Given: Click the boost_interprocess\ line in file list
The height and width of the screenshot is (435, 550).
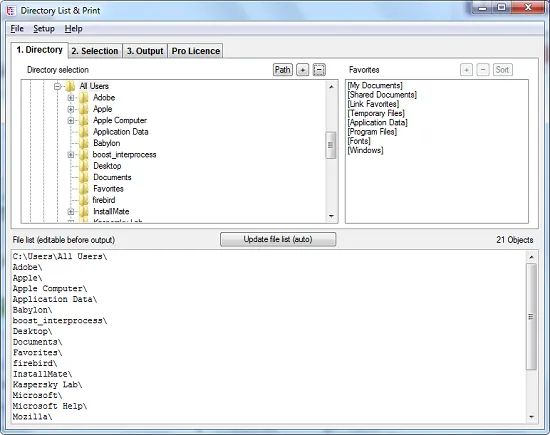Looking at the screenshot, I should [x=60, y=321].
